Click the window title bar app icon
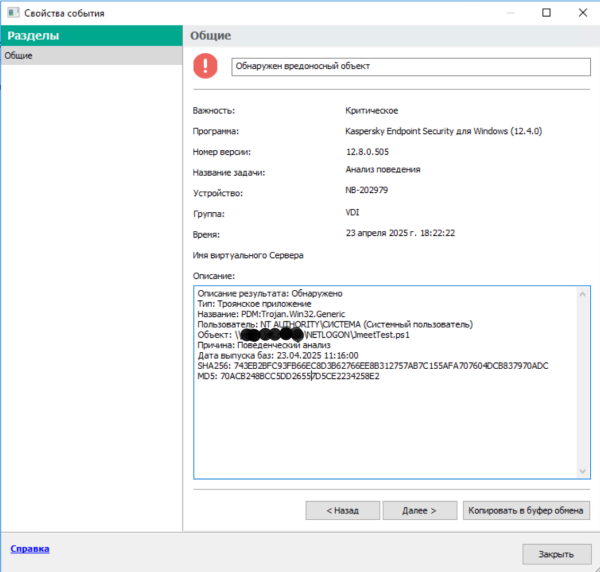The image size is (600, 572). pos(13,13)
